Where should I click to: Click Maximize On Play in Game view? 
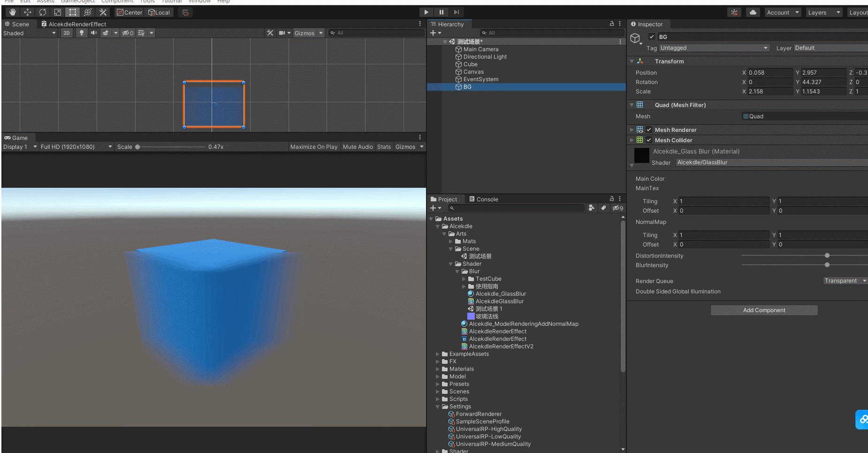313,146
